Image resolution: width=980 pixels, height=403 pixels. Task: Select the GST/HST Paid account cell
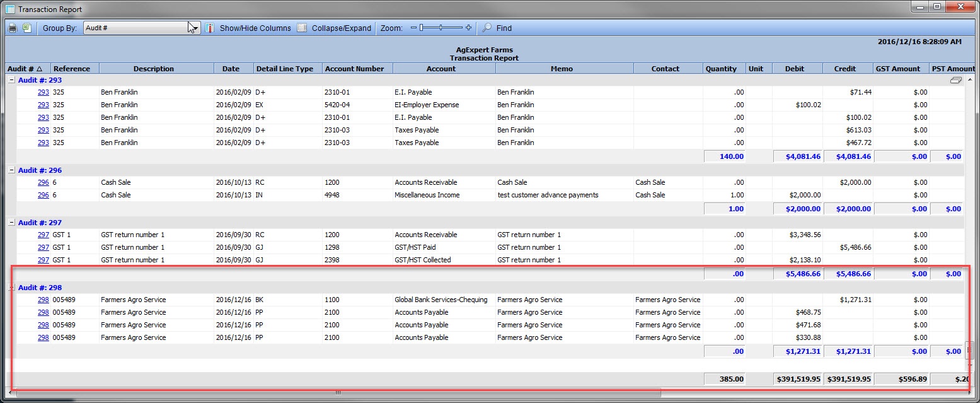coord(444,247)
